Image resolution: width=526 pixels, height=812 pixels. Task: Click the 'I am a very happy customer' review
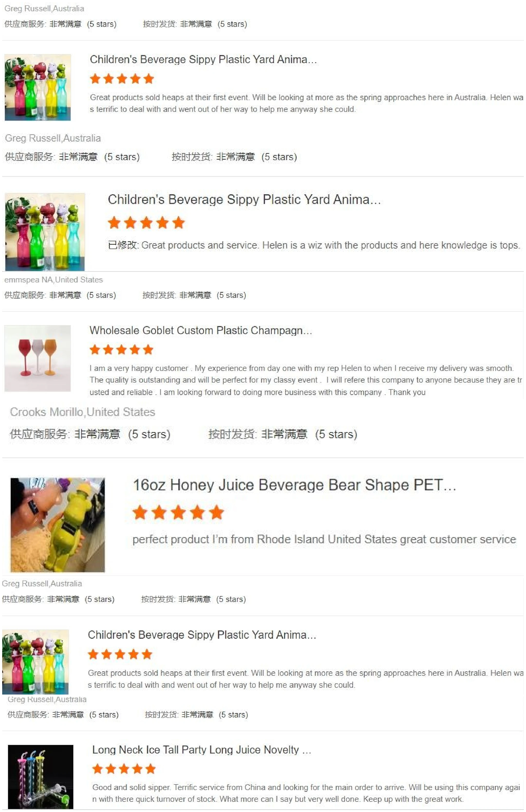coord(305,380)
